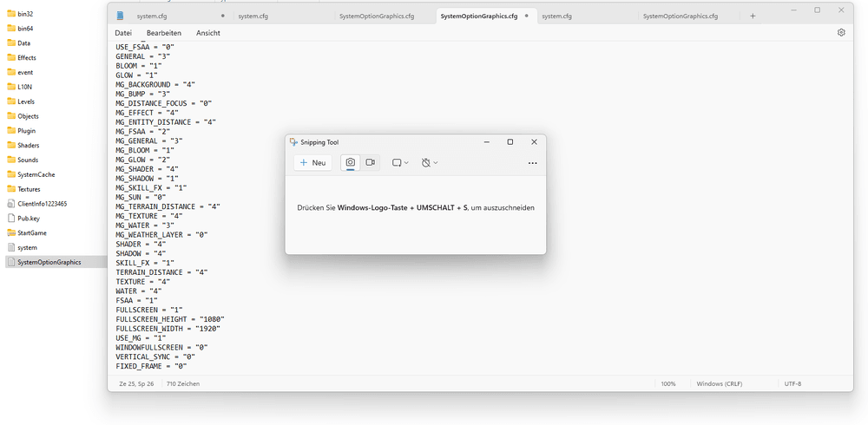This screenshot has height=425, width=868.
Task: Open the Ansicht menu
Action: point(208,33)
